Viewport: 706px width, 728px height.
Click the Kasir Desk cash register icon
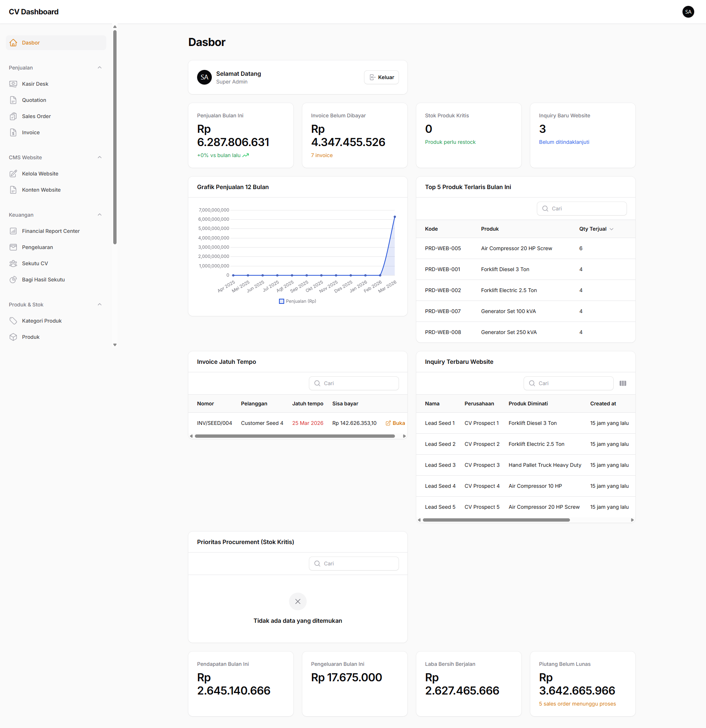(13, 84)
